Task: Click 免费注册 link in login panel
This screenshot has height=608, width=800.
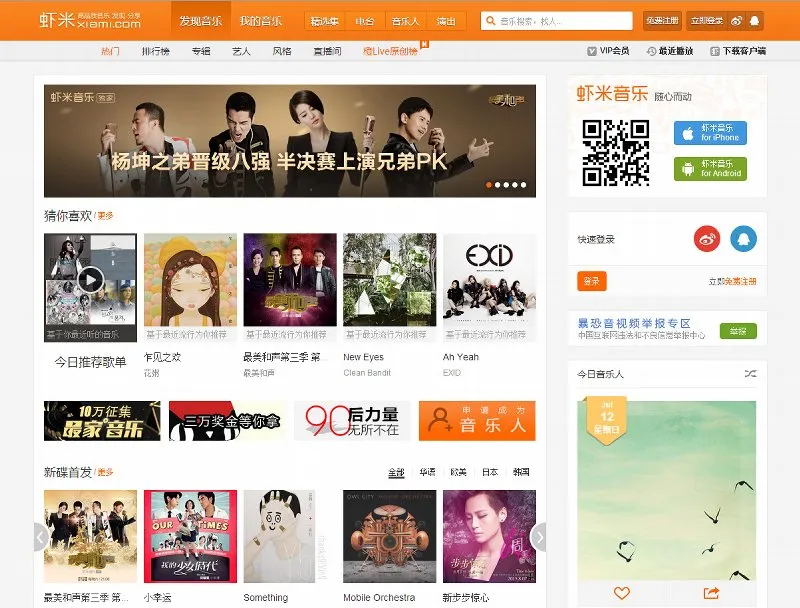Action: pos(740,281)
